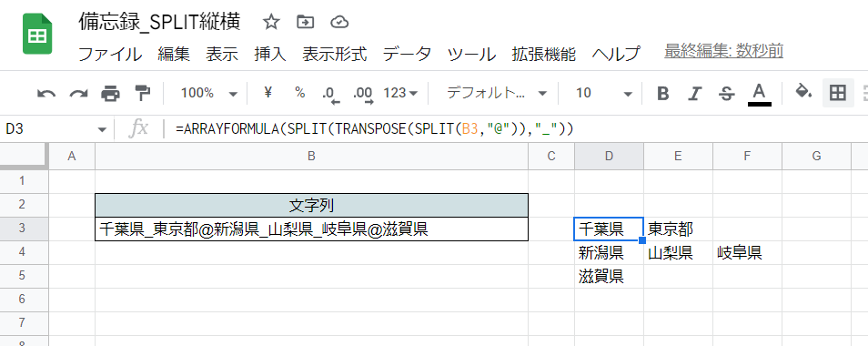Format as currency with yen icon
The width and height of the screenshot is (868, 346).
pos(268,93)
